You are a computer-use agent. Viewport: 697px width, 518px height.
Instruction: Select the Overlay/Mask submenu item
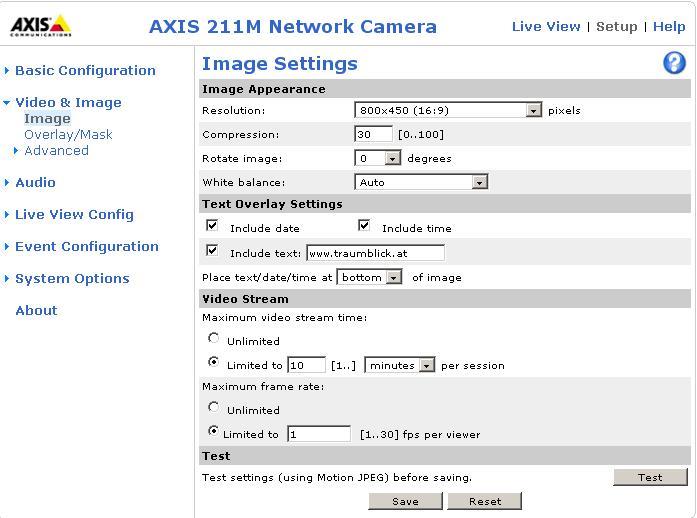tap(68, 134)
